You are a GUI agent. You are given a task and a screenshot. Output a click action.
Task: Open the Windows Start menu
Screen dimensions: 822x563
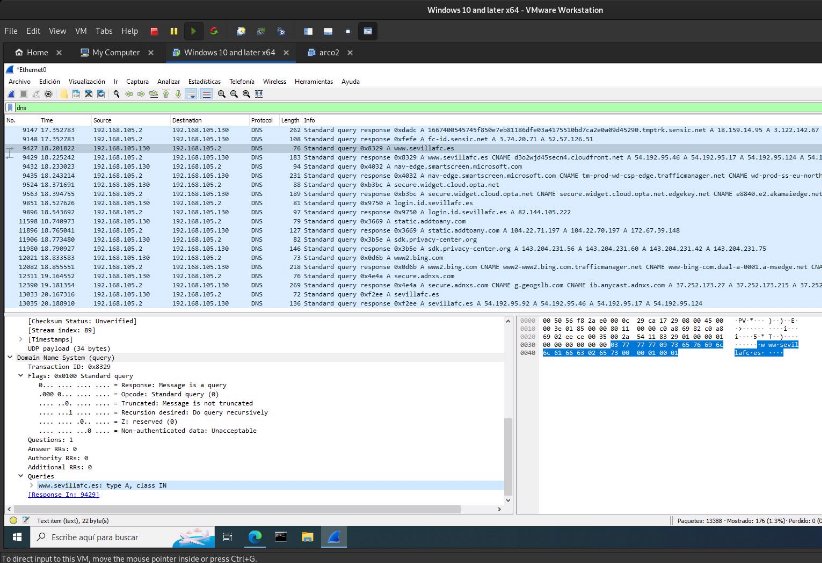[17, 537]
